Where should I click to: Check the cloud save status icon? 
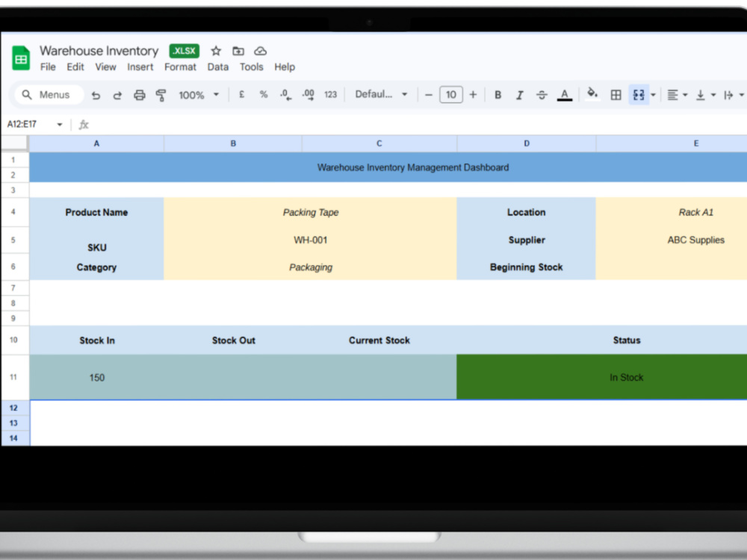[260, 51]
